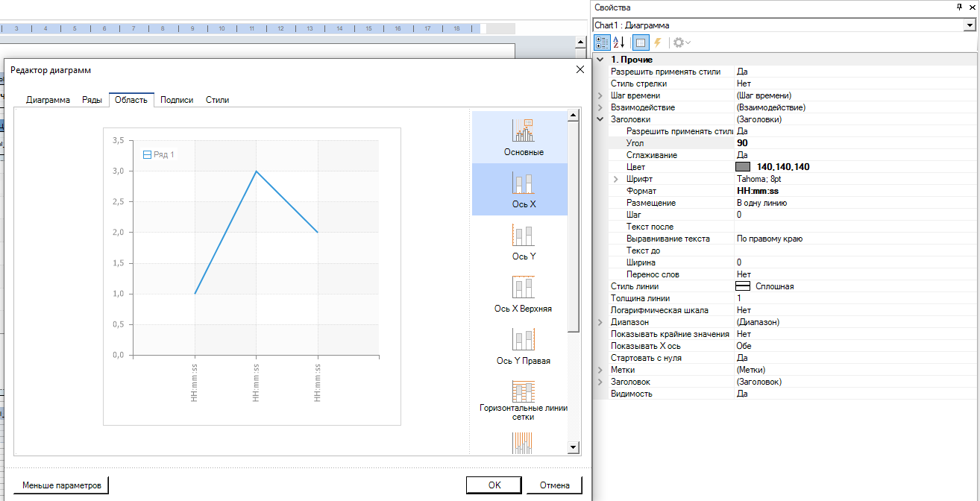Expand the Диапазон property
980x501 pixels.
[600, 322]
